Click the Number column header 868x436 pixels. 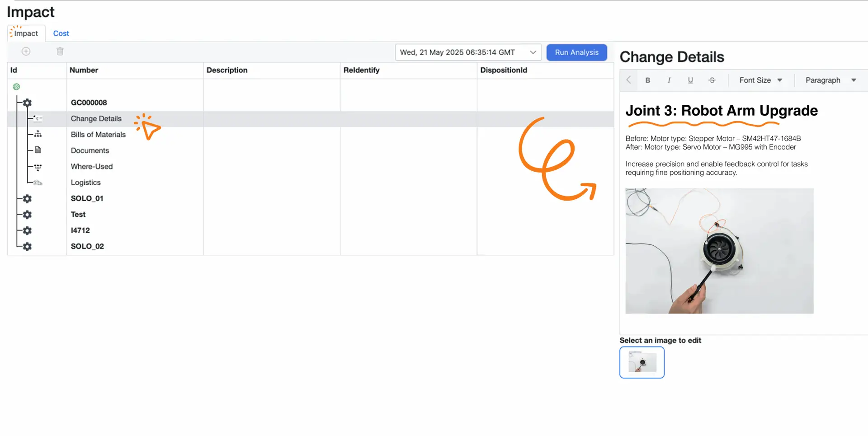click(x=84, y=70)
